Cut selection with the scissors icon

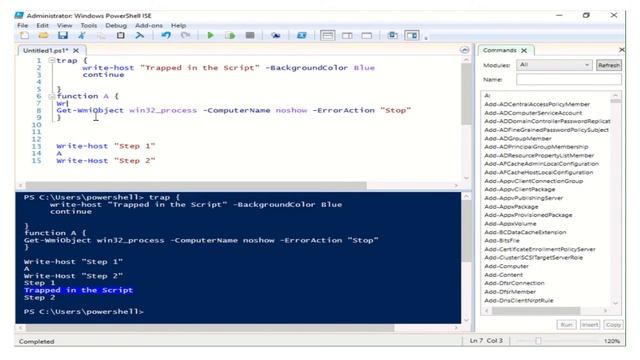tap(82, 36)
